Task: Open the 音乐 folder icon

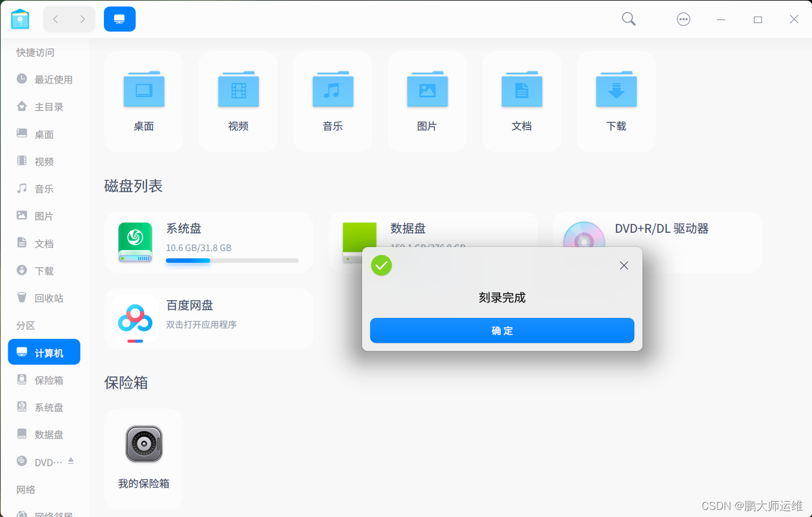Action: (x=332, y=90)
